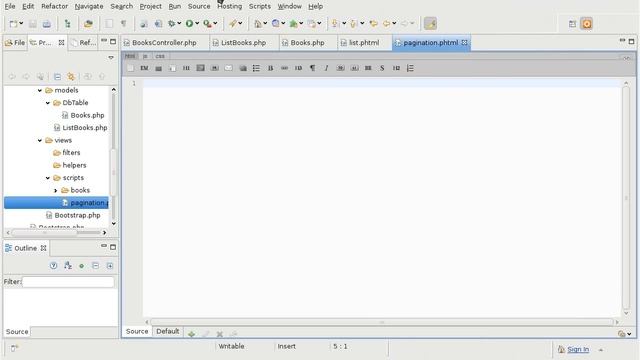Switch to Books.php editor tab
The width and height of the screenshot is (640, 360).
307,43
